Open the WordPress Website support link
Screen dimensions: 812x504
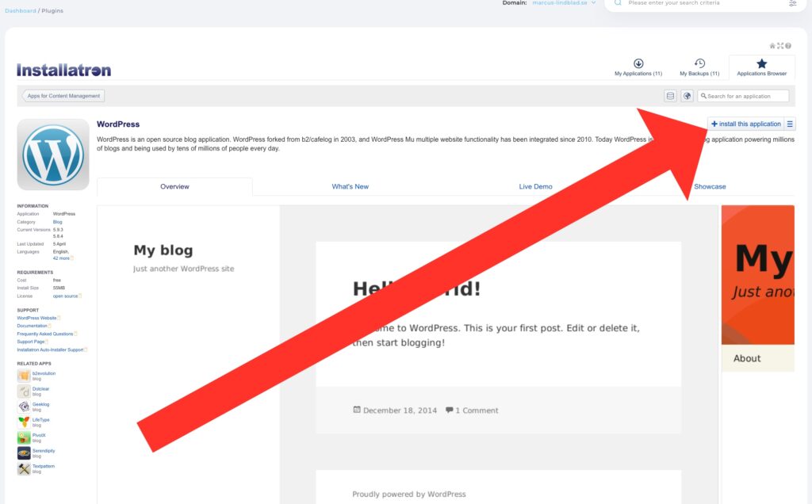pyautogui.click(x=36, y=318)
